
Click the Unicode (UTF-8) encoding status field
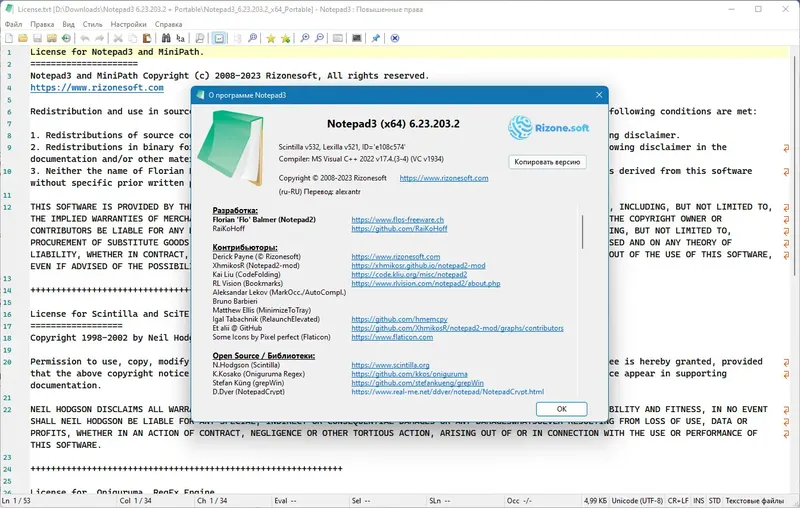(x=637, y=501)
